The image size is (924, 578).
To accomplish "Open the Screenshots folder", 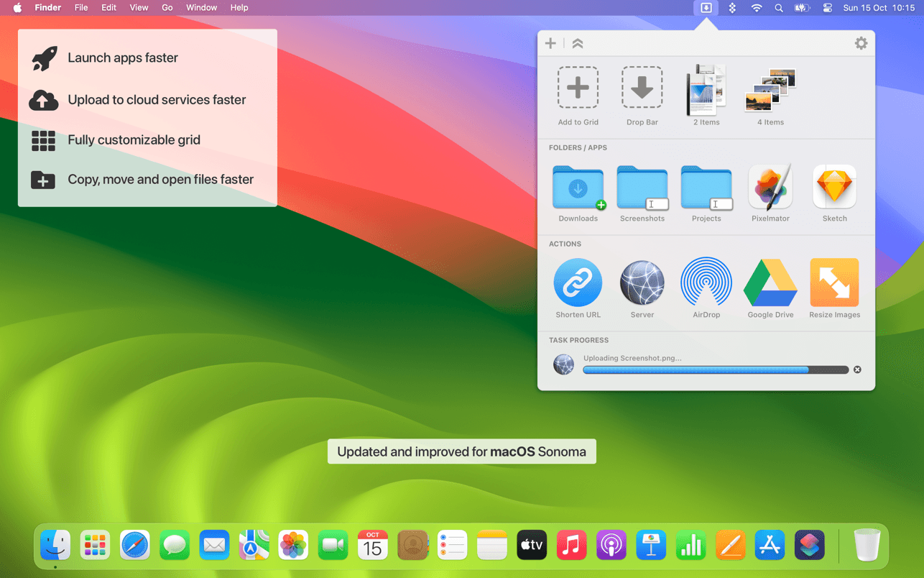I will click(642, 186).
